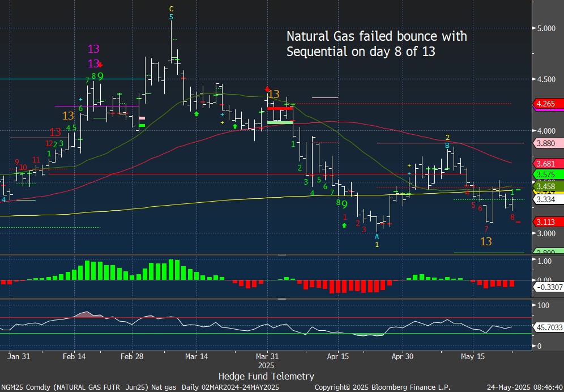Click the 4.500 price axis label
Screen dimensions: 564x392
pyautogui.click(x=545, y=79)
